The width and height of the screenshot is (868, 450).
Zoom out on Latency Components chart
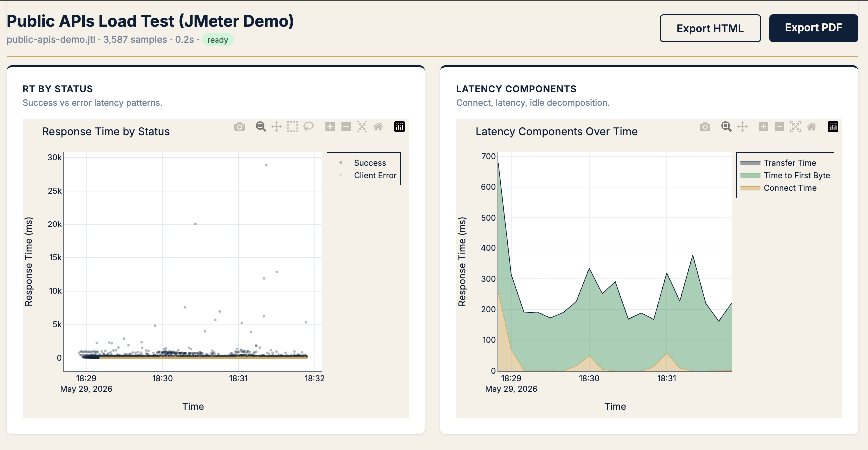pyautogui.click(x=779, y=127)
